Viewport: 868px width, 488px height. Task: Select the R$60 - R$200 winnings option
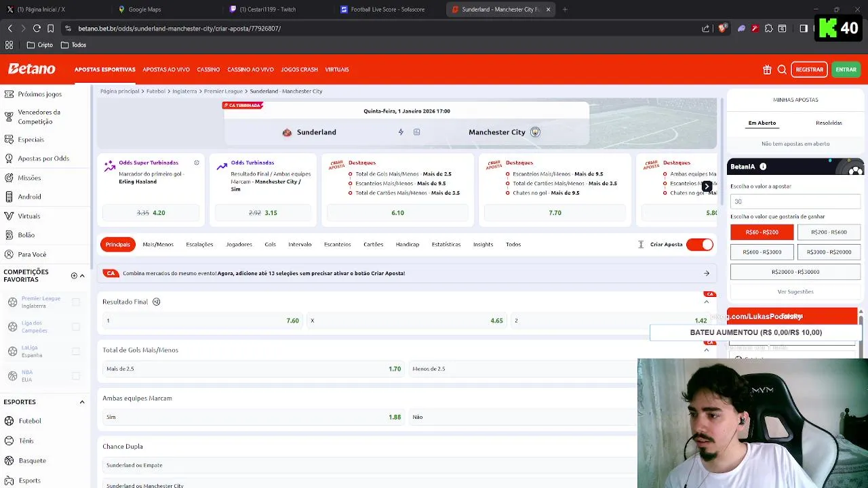tap(762, 232)
